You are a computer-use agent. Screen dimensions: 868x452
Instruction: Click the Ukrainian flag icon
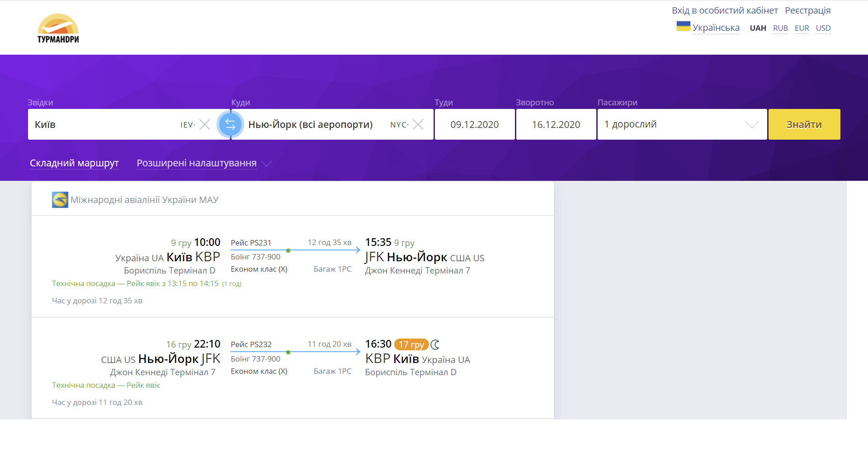click(683, 26)
